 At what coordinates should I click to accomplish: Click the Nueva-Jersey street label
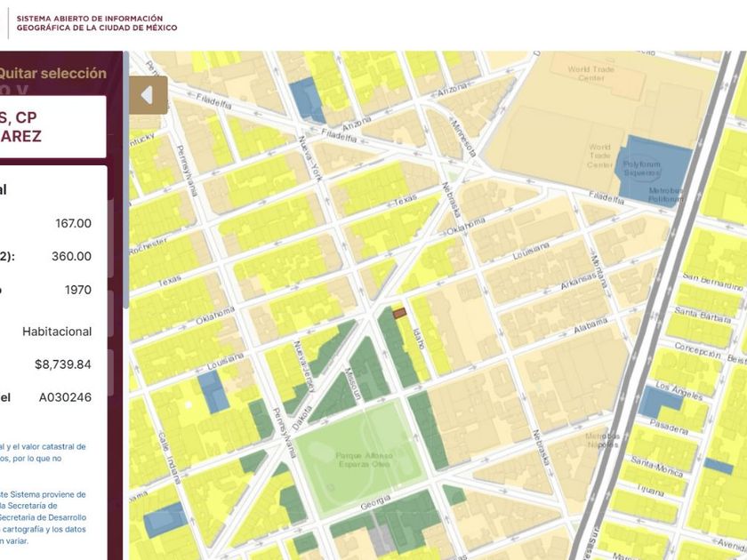pyautogui.click(x=303, y=365)
